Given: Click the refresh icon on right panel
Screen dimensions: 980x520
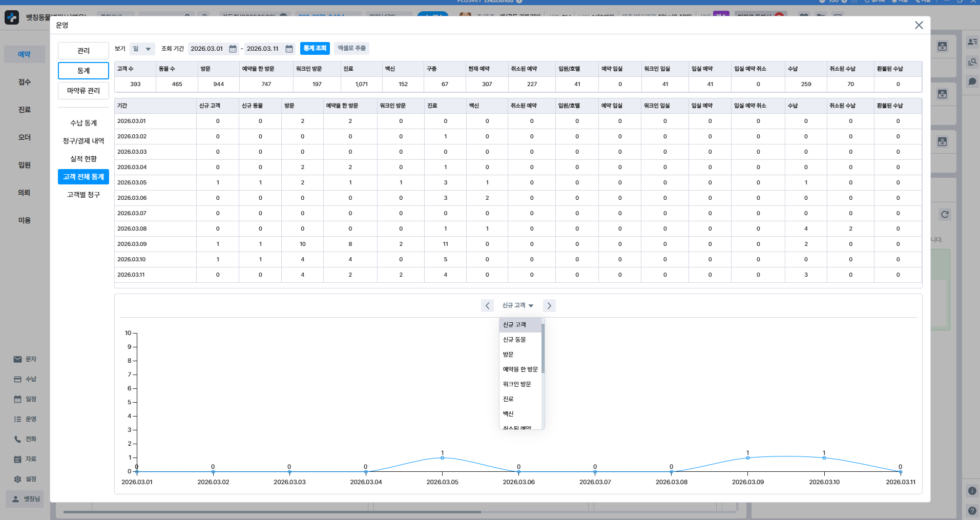Looking at the screenshot, I should [x=945, y=215].
